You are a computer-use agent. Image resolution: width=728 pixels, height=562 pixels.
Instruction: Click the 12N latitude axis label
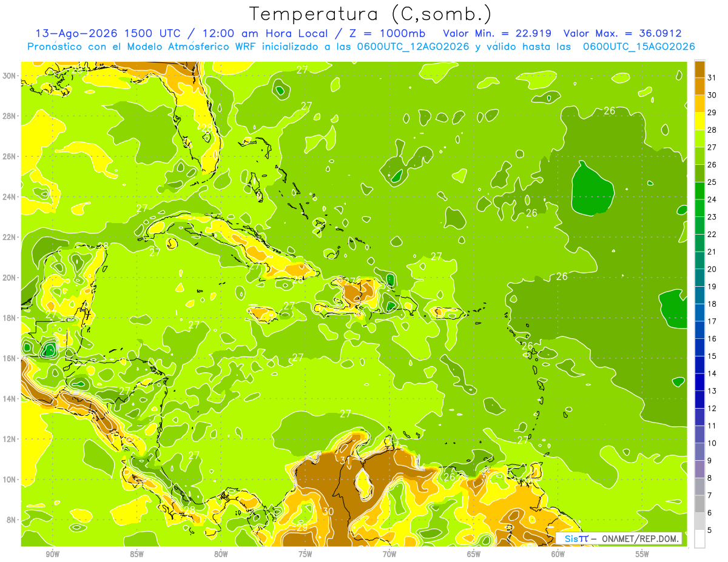tap(10, 439)
